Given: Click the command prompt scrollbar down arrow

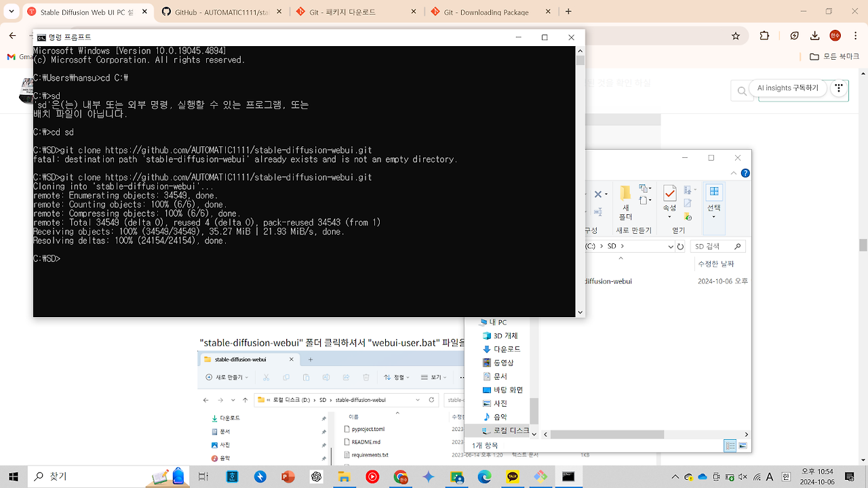Looking at the screenshot, I should pos(580,312).
